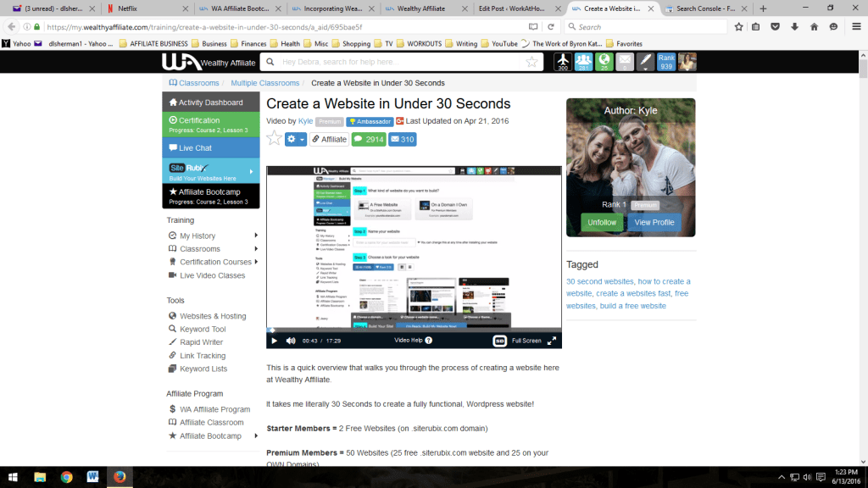The image size is (868, 488).
Task: Open Firefox downloads arrow
Action: (794, 26)
